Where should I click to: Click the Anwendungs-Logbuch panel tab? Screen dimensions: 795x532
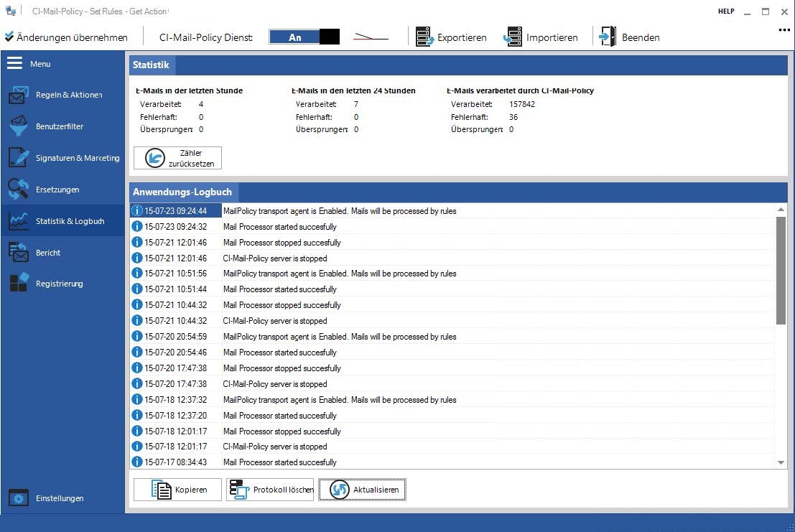182,192
